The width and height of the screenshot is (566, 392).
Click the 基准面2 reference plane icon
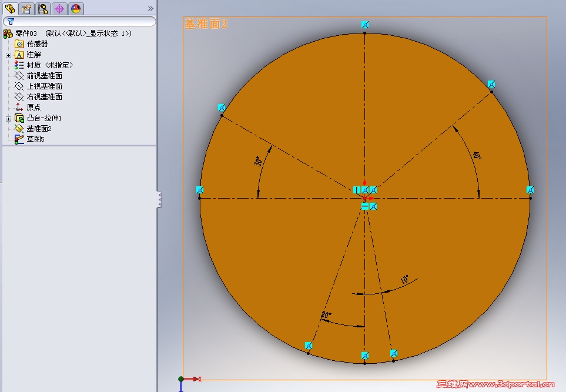[x=19, y=129]
